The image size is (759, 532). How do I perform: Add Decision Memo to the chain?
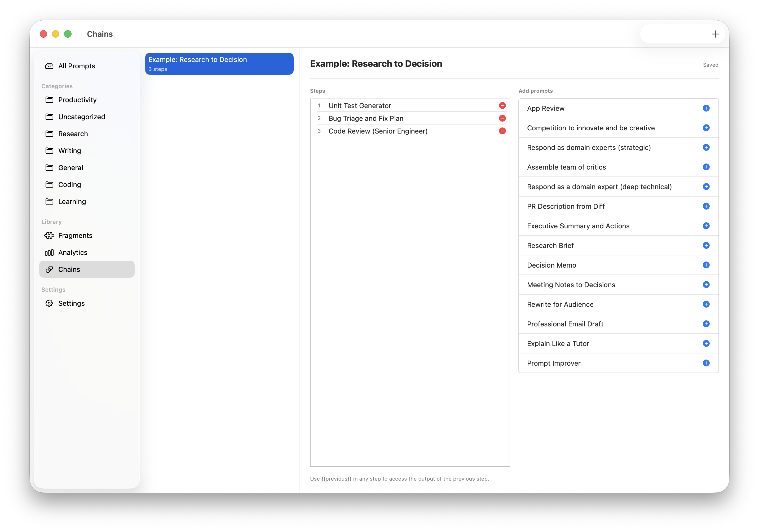tap(706, 265)
